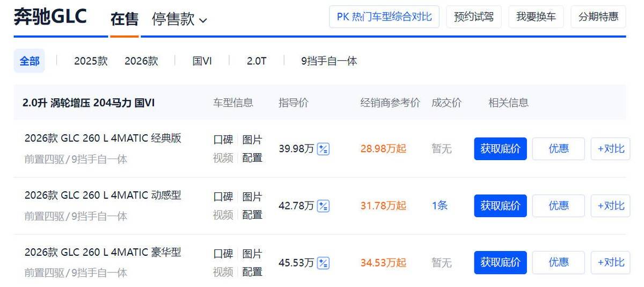Expand the 停售款 dropdown
Image resolution: width=644 pixels, height=287 pixels.
[179, 20]
